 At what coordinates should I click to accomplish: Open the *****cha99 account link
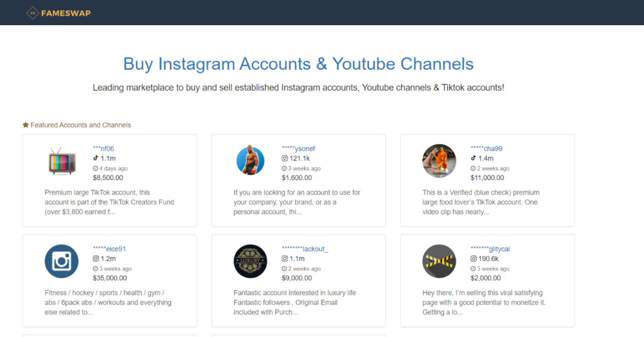pyautogui.click(x=486, y=149)
